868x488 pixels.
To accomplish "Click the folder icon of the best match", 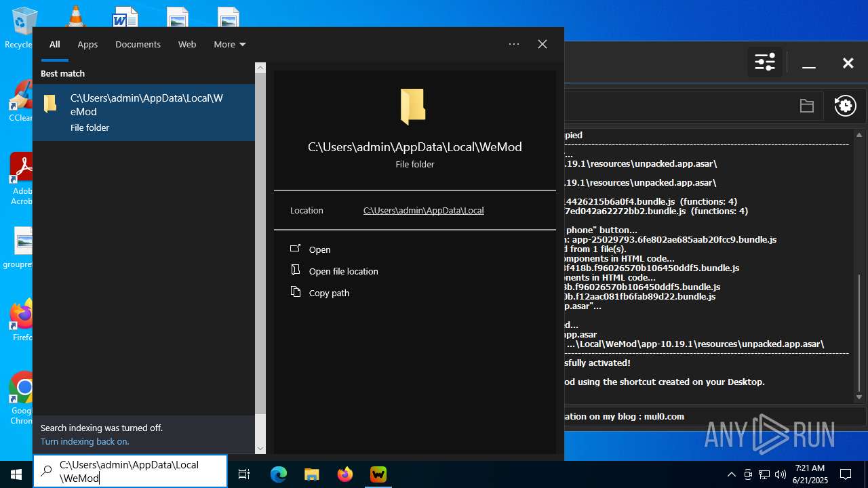I will click(x=50, y=104).
